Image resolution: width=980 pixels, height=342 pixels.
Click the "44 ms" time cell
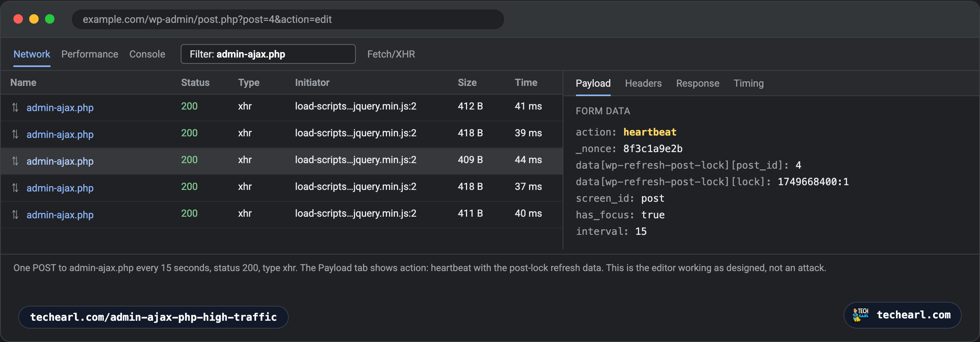tap(528, 160)
